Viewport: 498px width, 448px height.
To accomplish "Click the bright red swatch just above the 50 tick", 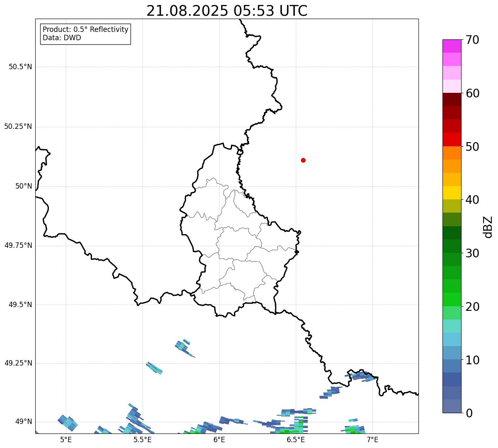I will [x=452, y=140].
